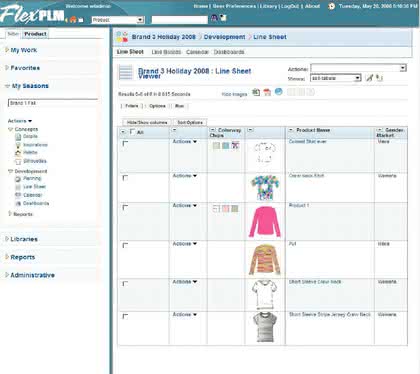Click the icon right of the pencil icon
Image resolution: width=420 pixels, height=374 pixels.
click(x=379, y=78)
